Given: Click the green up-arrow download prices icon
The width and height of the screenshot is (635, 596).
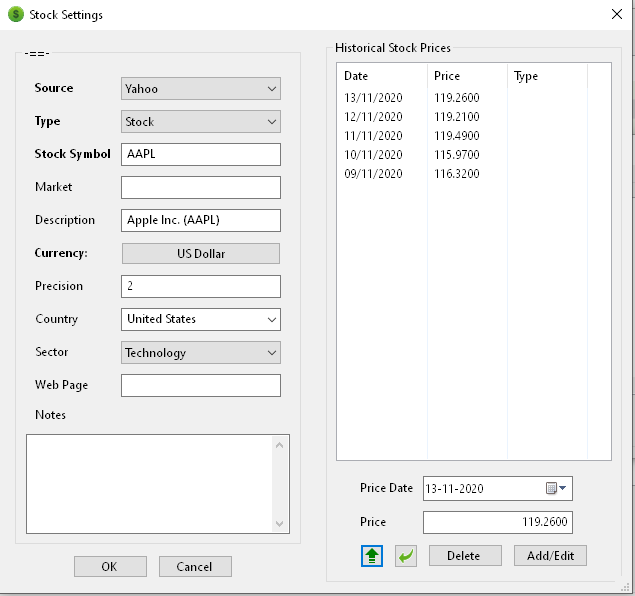Looking at the screenshot, I should click(372, 556).
